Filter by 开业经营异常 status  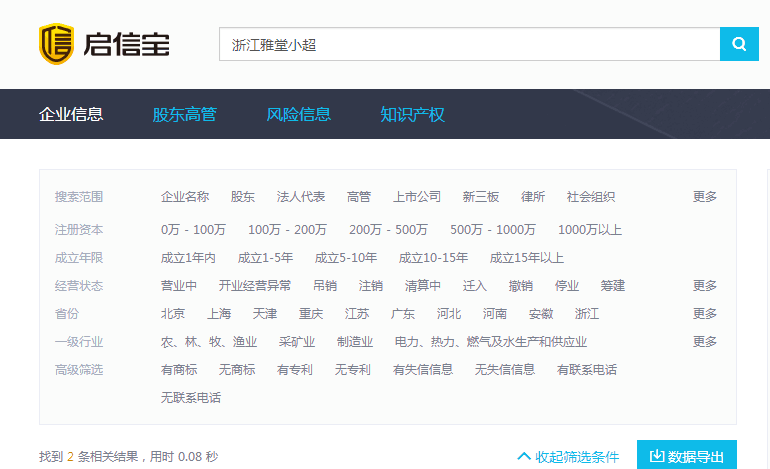(x=255, y=286)
